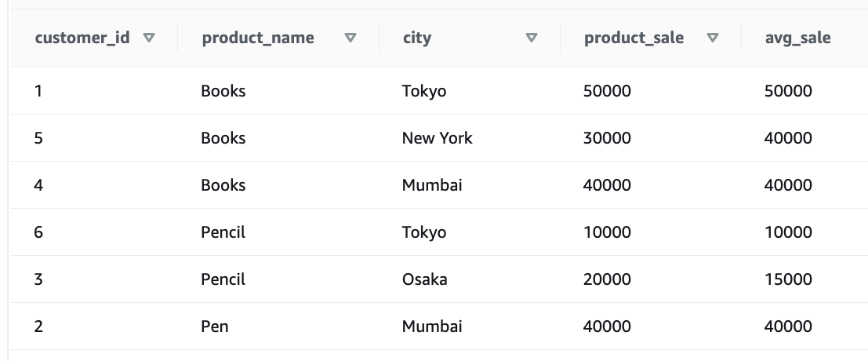This screenshot has height=361, width=868.
Task: Sort by customer_id column triangle icon
Action: point(149,38)
